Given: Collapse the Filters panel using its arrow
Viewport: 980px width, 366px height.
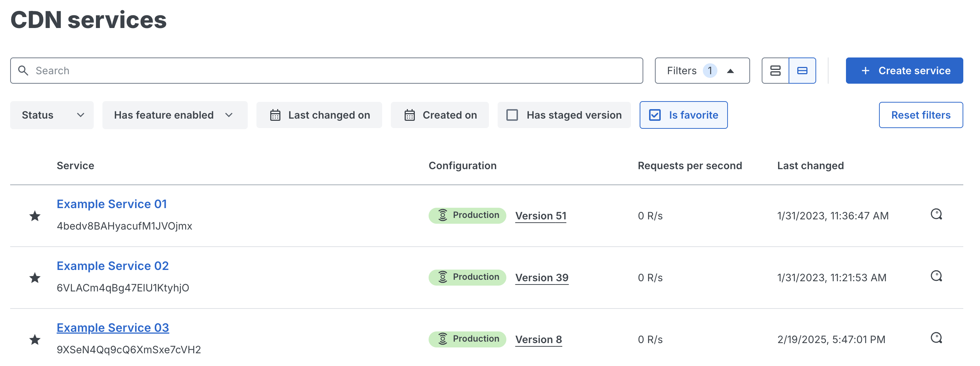Looking at the screenshot, I should click(730, 71).
